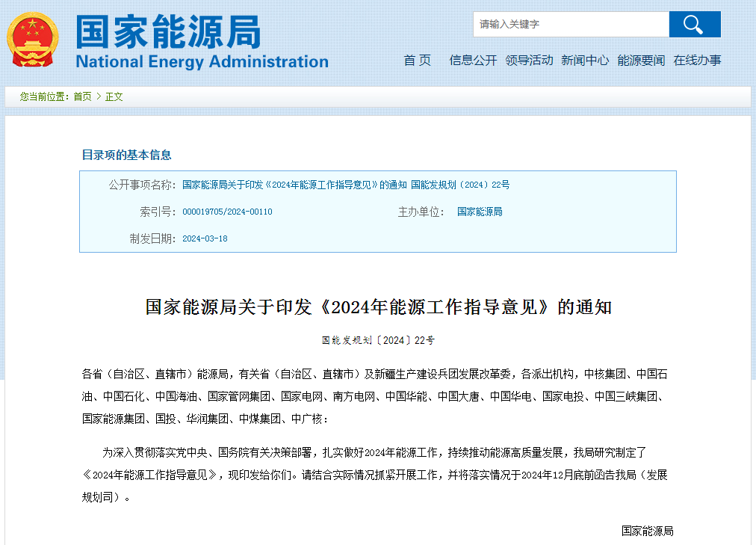The image size is (756, 545).
Task: Click the 公开事项名称 value text
Action: point(346,185)
